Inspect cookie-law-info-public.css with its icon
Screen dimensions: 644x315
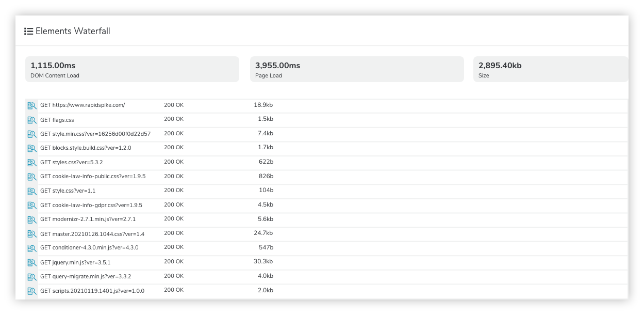pos(32,177)
